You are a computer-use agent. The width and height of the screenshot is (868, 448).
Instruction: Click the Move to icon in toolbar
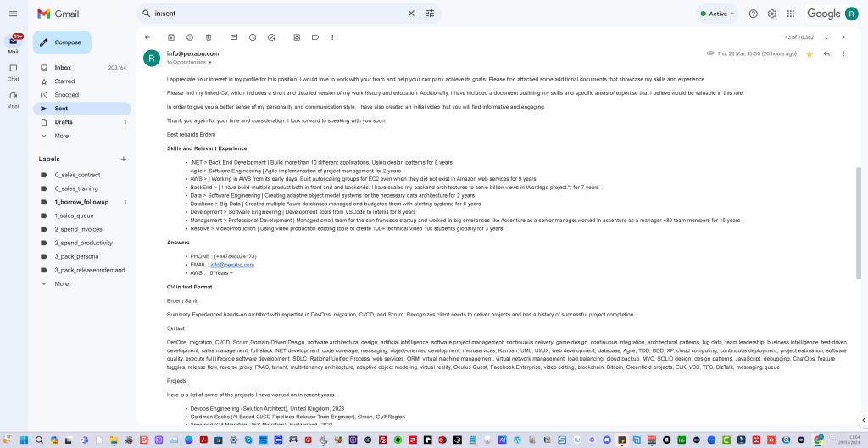point(297,37)
